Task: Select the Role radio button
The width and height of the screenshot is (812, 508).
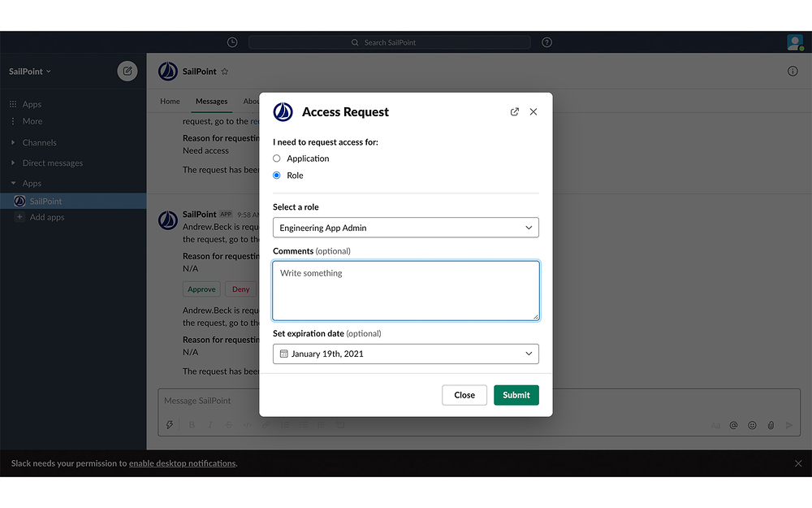Action: (277, 176)
